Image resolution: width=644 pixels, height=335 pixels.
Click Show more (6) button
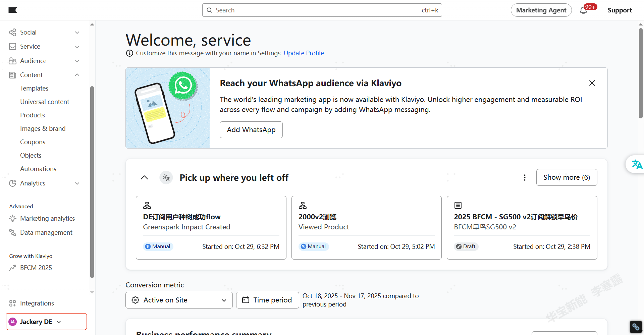567,177
